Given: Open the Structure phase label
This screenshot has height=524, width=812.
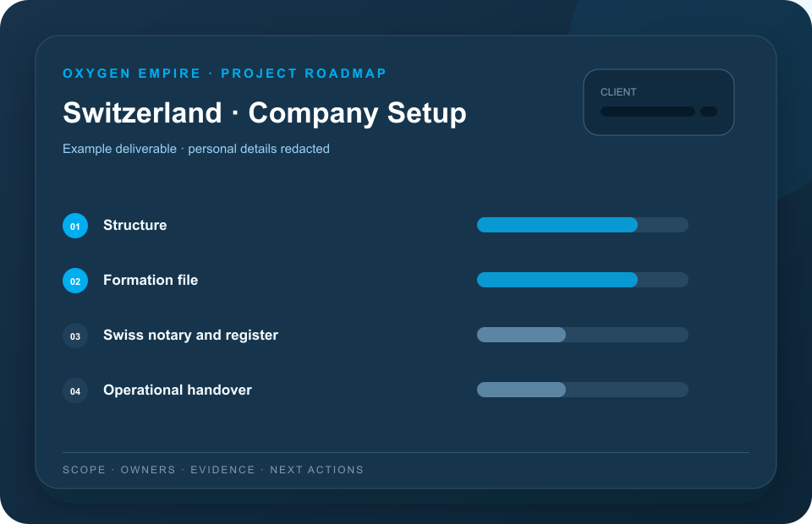Looking at the screenshot, I should (x=134, y=225).
